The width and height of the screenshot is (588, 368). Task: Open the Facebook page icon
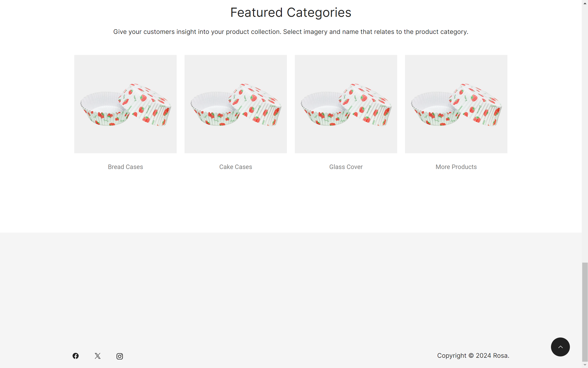click(x=76, y=356)
